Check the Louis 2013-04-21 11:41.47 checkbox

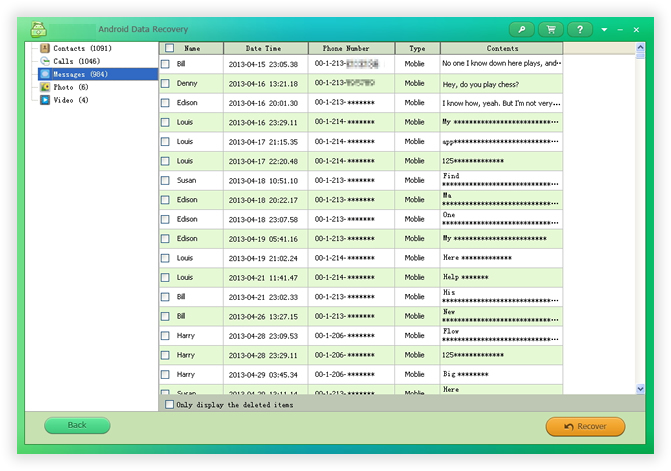click(165, 278)
